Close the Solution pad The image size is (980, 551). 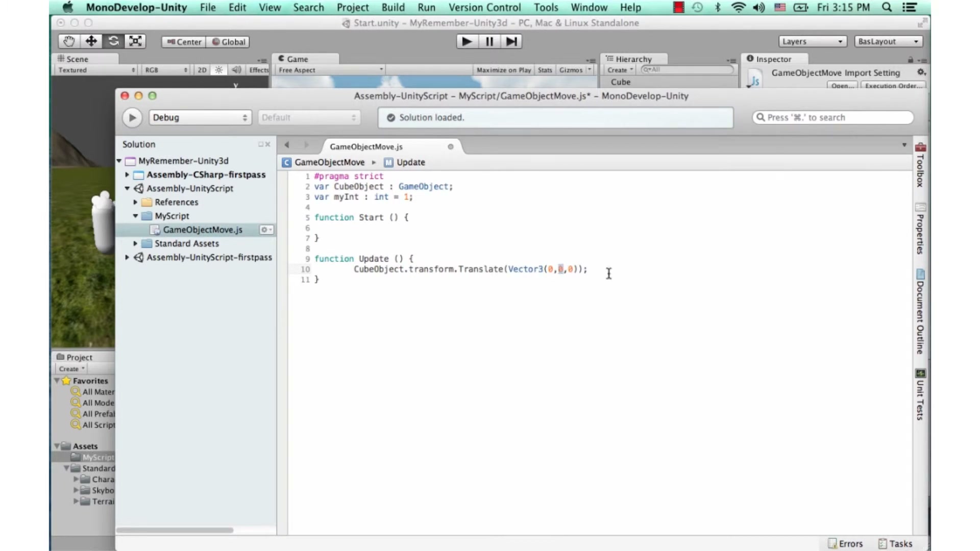(x=268, y=144)
